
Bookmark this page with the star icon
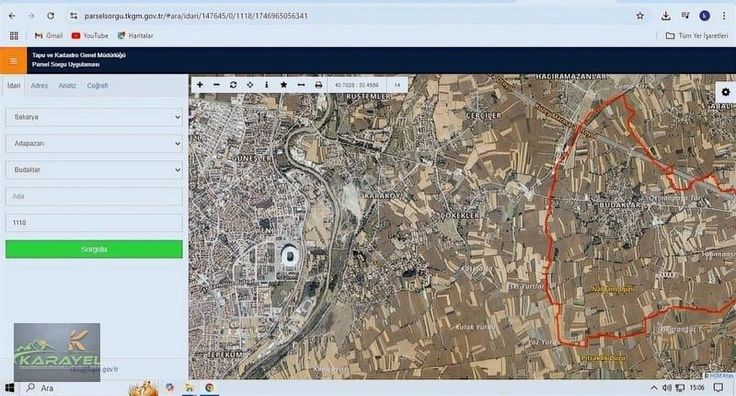point(640,16)
